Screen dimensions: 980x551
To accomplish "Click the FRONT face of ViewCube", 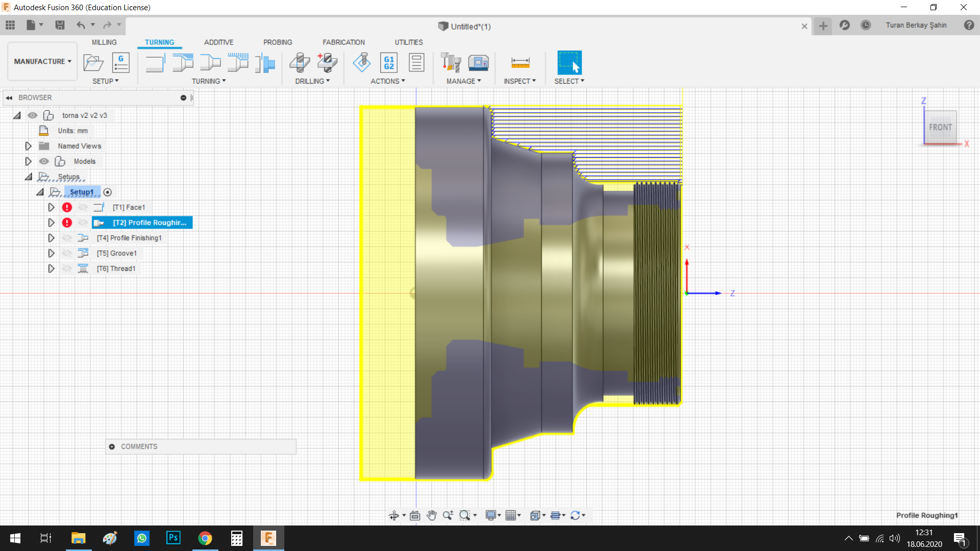I will click(x=940, y=127).
